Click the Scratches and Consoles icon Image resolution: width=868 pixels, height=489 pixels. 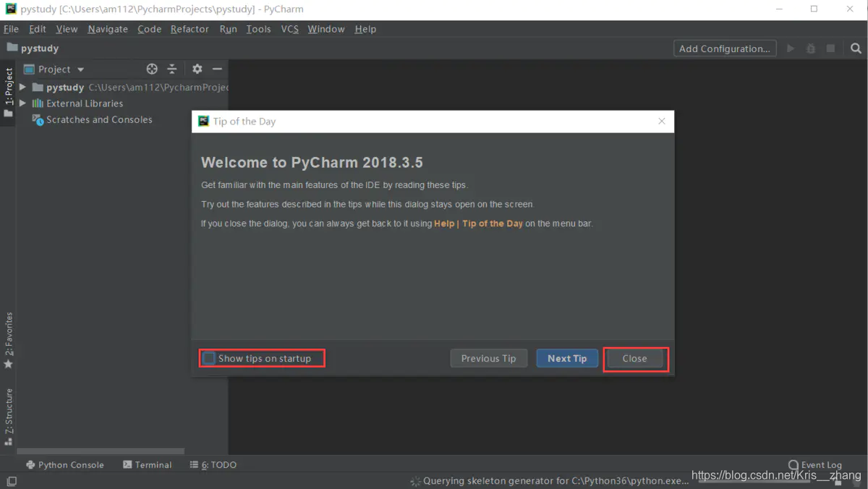38,120
